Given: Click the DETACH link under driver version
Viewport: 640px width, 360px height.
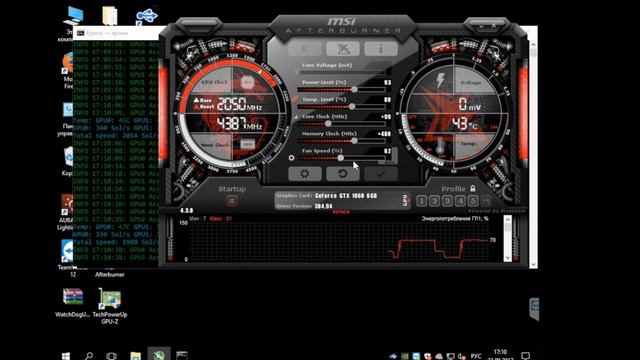Looking at the screenshot, I should 341,212.
